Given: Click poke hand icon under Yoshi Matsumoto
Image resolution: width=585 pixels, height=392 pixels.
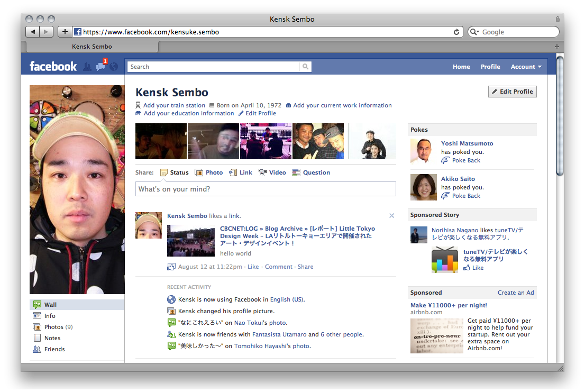Looking at the screenshot, I should (x=445, y=160).
